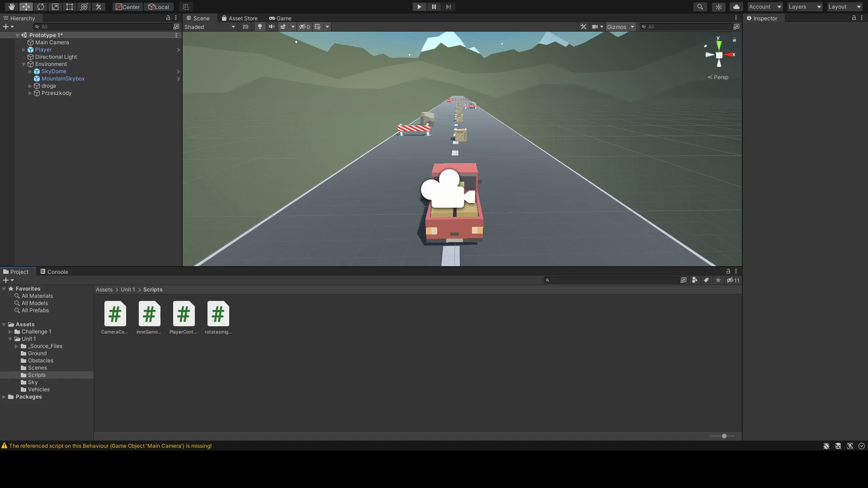
Task: Open the Asset Store tab
Action: coord(240,18)
